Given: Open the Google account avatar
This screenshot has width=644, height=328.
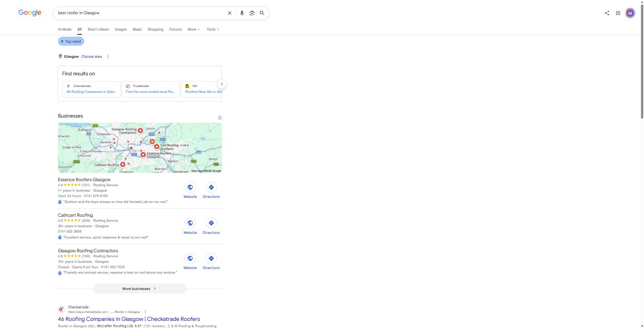Looking at the screenshot, I should 630,13.
